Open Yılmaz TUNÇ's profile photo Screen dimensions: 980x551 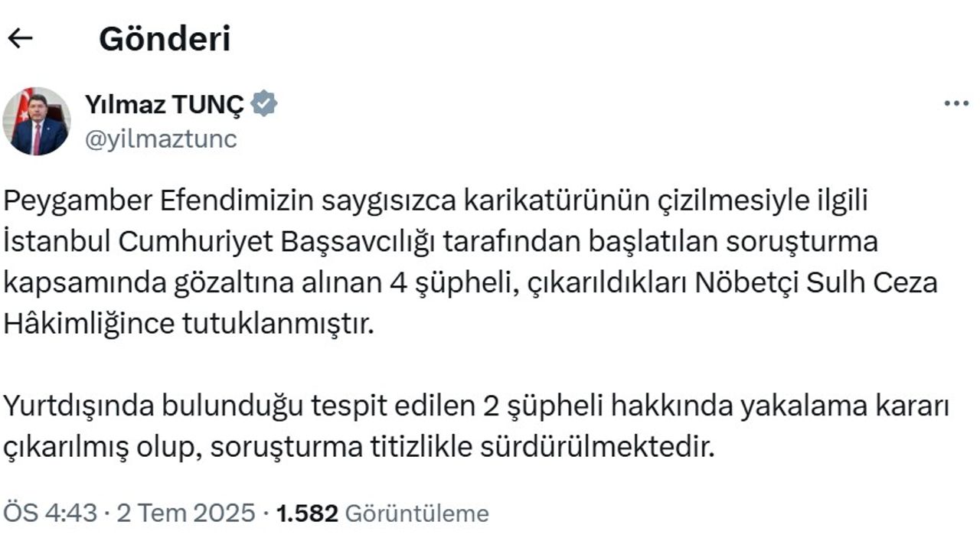[37, 122]
